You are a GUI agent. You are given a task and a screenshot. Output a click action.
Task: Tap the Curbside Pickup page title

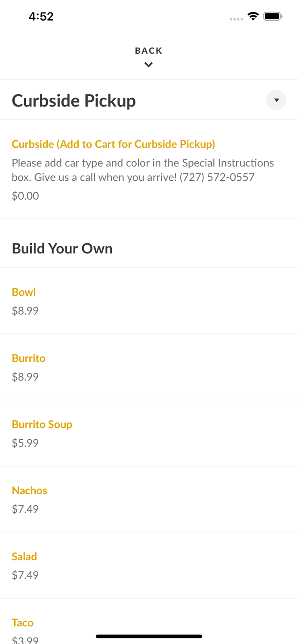pos(74,100)
